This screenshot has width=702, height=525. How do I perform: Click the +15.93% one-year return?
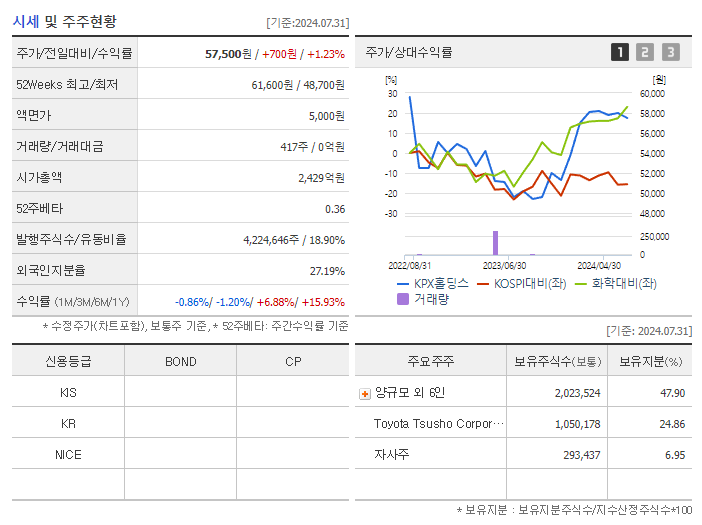pyautogui.click(x=323, y=303)
